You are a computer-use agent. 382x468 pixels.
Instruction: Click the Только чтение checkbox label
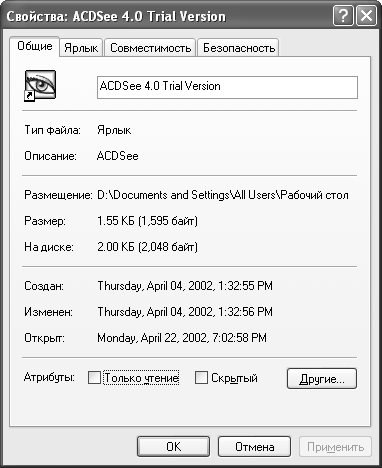[x=141, y=378]
